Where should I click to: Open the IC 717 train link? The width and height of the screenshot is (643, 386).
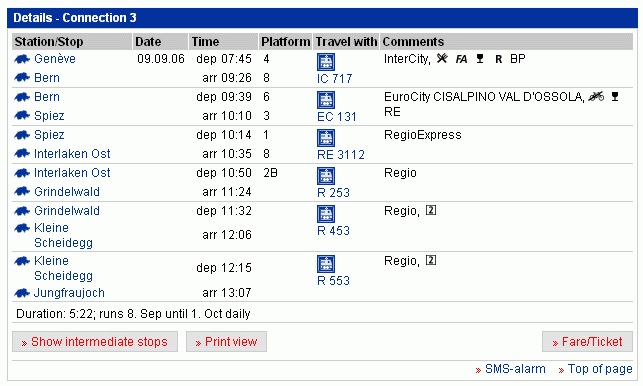click(335, 78)
